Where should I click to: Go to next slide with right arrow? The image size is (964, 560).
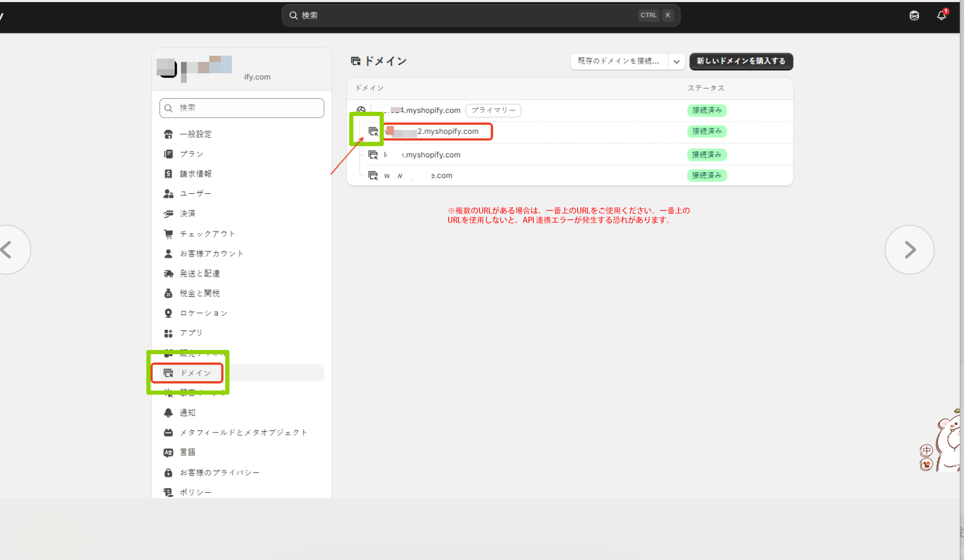[x=909, y=250]
